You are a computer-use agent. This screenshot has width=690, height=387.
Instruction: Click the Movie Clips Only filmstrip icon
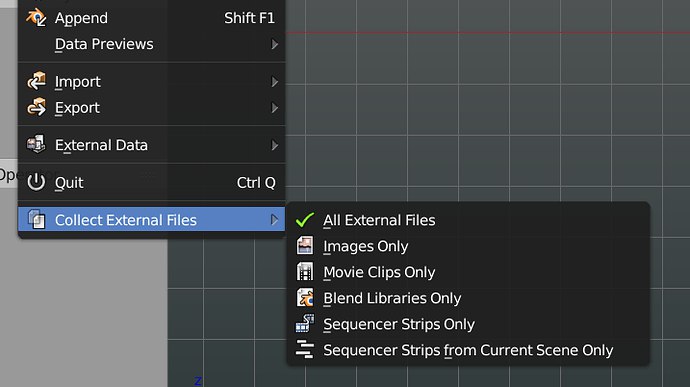tap(305, 272)
